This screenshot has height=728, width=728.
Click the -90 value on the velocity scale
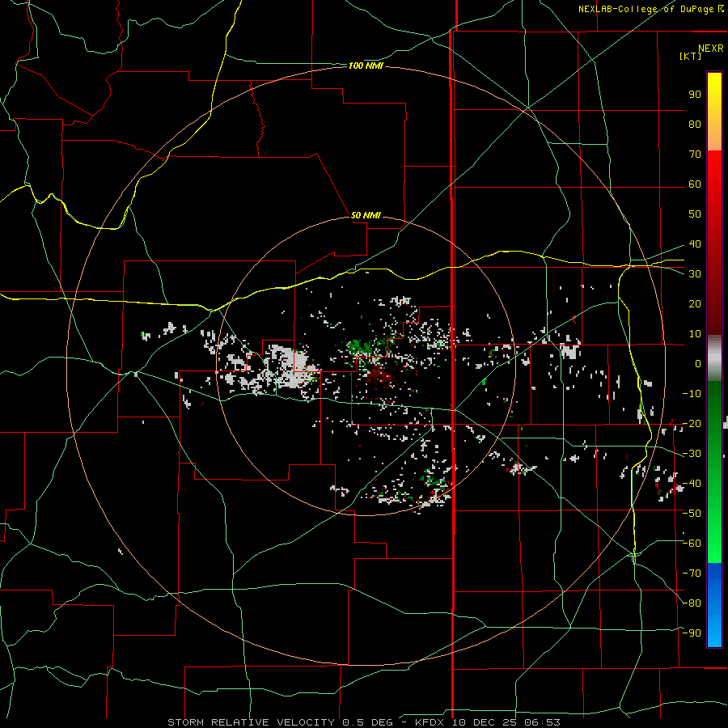(x=692, y=633)
